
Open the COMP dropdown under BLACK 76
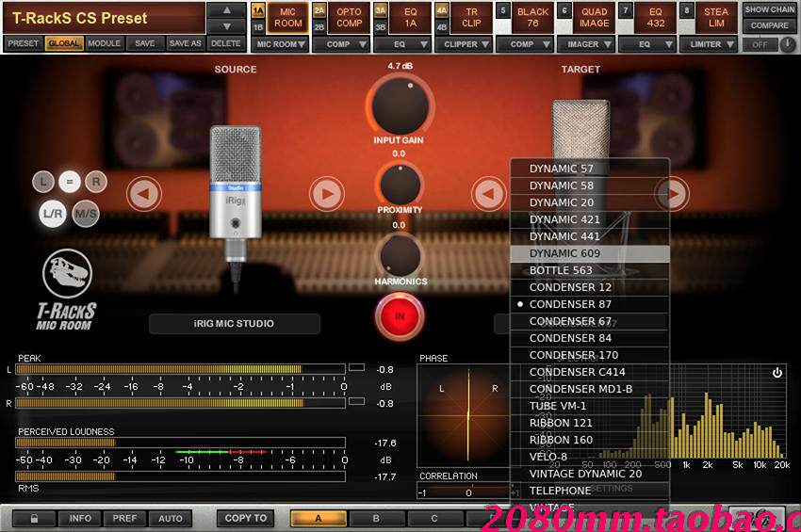point(525,44)
